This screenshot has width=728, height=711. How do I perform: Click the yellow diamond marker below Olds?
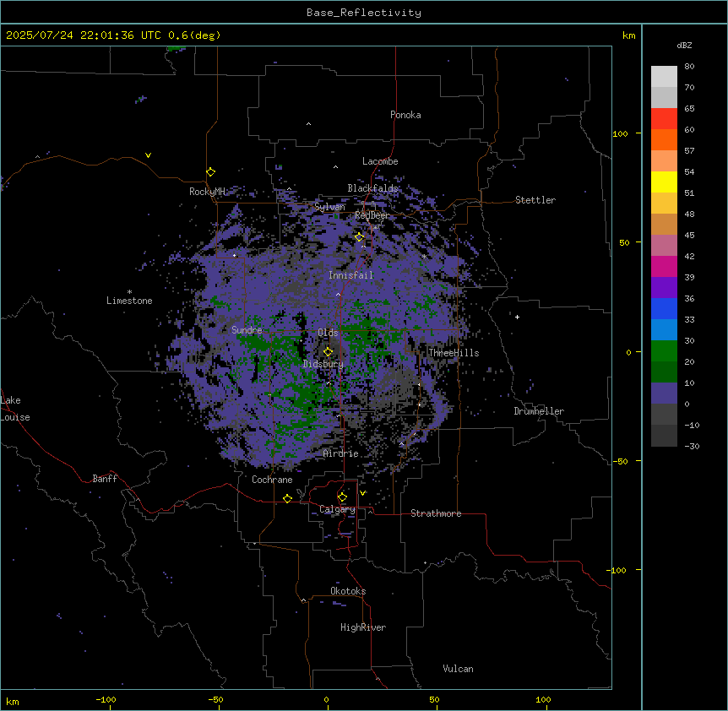(x=329, y=351)
